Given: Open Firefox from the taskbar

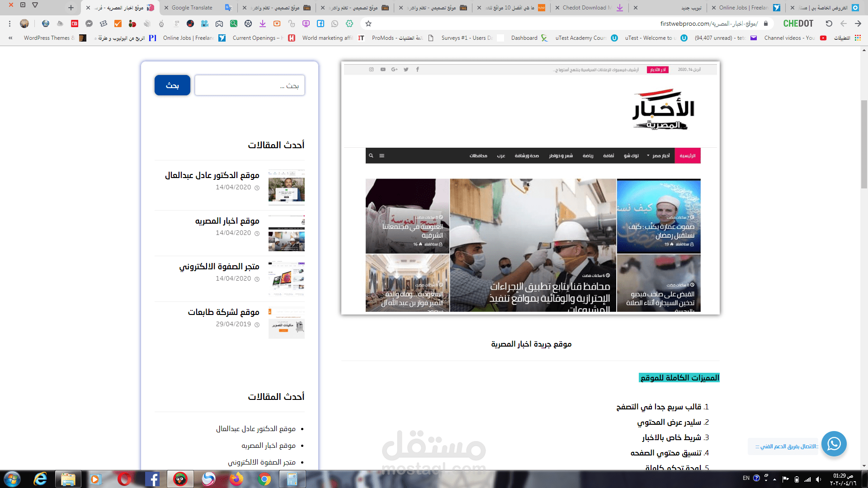Looking at the screenshot, I should tap(236, 479).
